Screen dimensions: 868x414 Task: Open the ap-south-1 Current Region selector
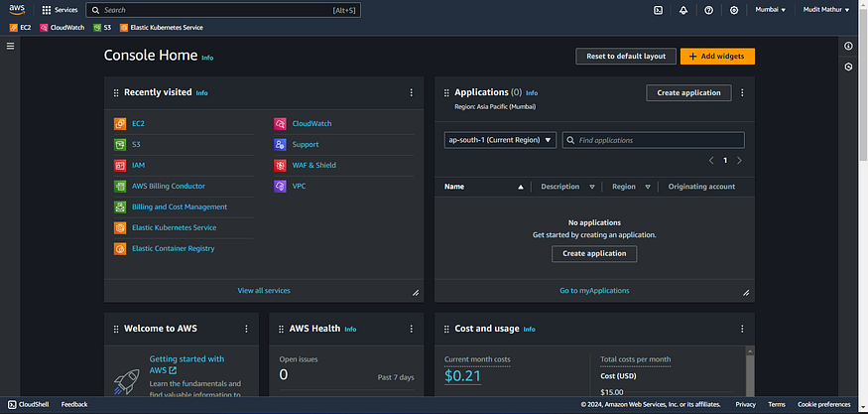500,140
